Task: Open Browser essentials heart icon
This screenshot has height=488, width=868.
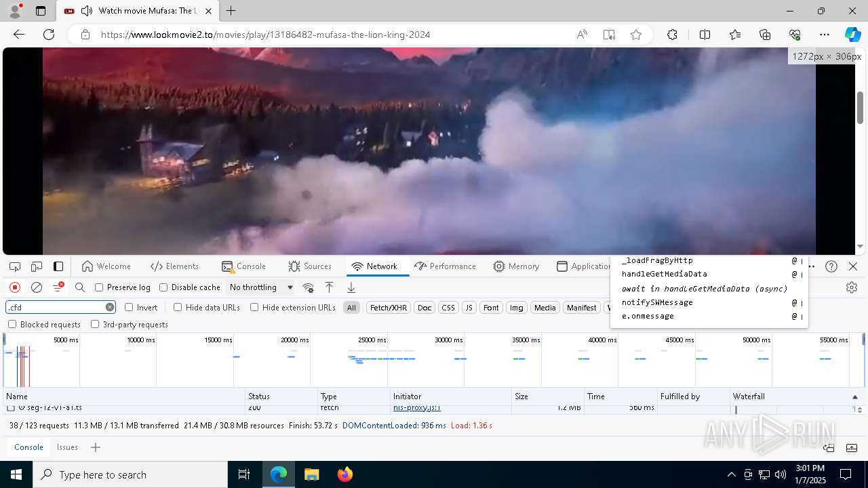Action: (x=795, y=35)
